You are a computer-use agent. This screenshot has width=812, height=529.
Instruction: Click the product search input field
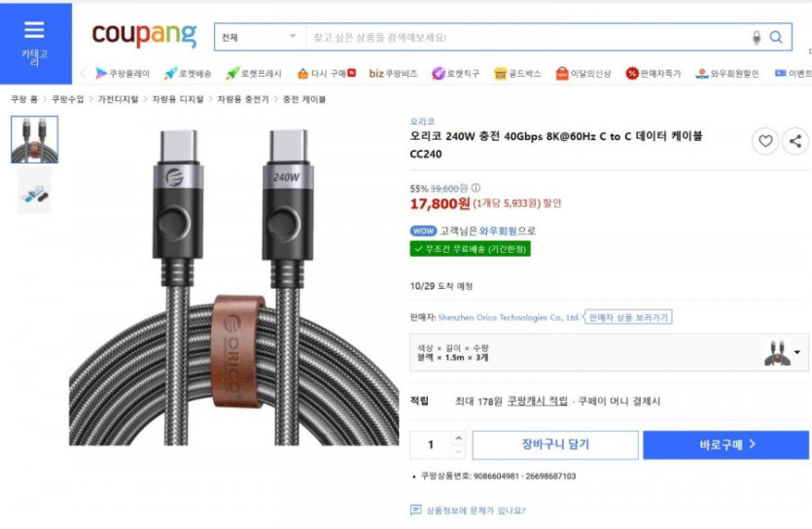(525, 38)
